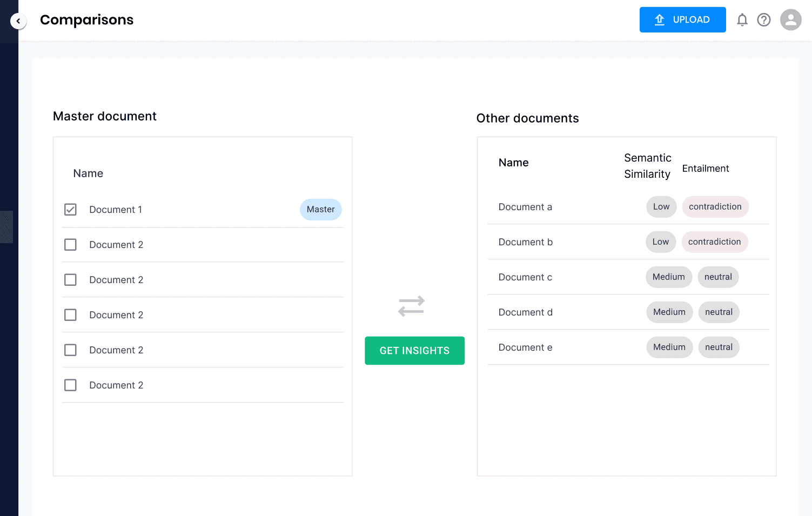Viewport: 812px width, 516px height.
Task: Click the Upload button
Action: [x=682, y=20]
